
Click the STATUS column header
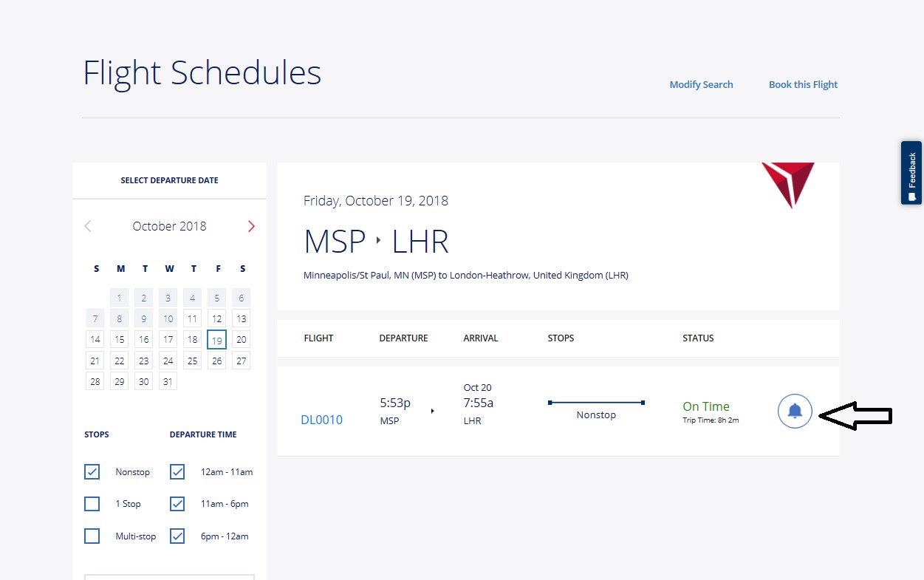point(698,338)
